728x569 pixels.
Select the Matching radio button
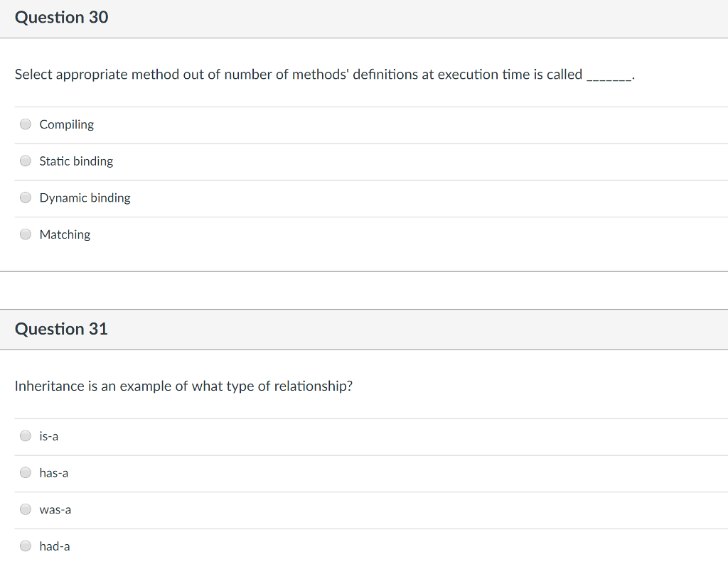(x=25, y=234)
